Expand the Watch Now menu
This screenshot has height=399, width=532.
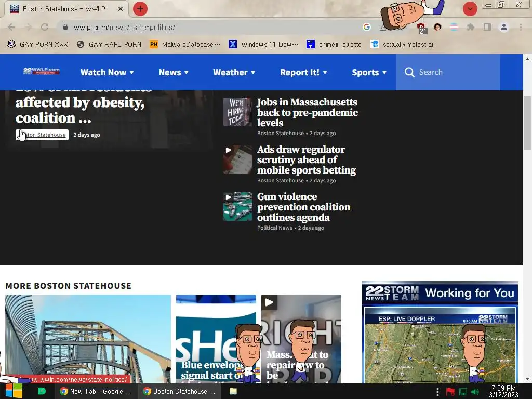(x=107, y=72)
